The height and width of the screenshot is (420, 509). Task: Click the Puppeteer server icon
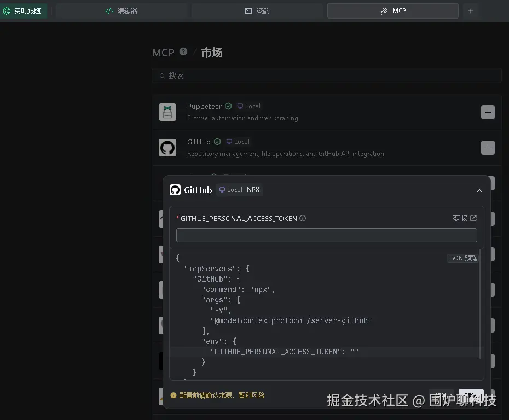coord(168,112)
